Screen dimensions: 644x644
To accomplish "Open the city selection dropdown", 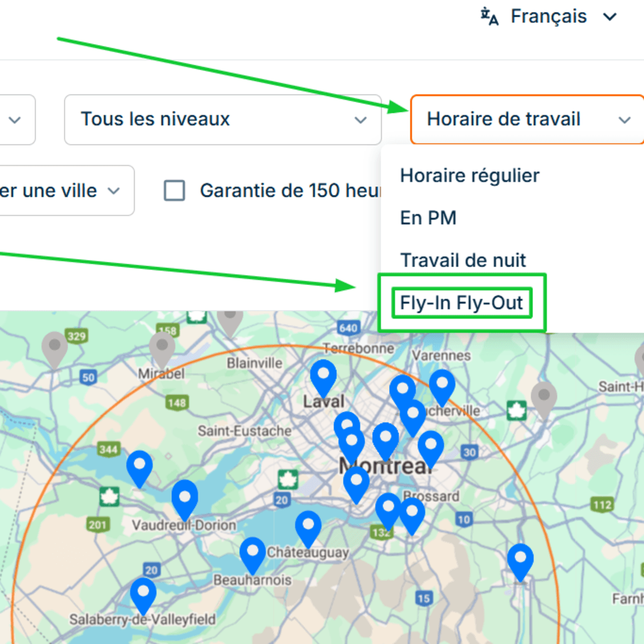I will [x=66, y=191].
